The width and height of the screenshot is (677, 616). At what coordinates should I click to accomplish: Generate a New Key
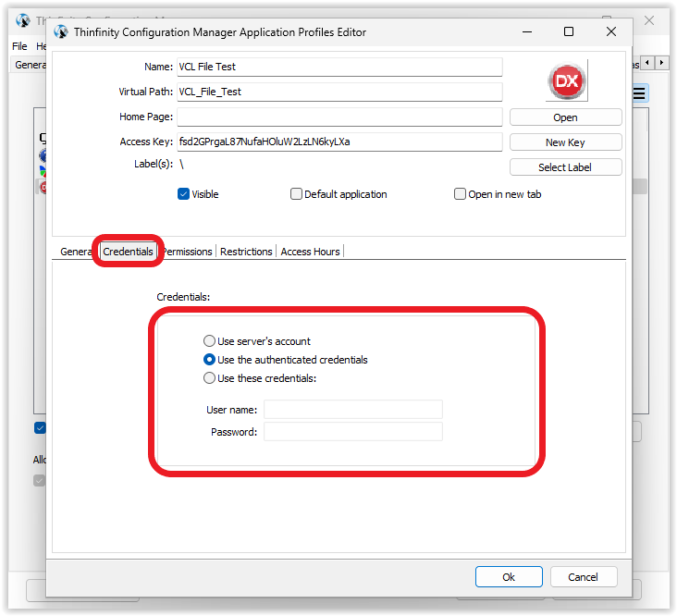pyautogui.click(x=565, y=142)
